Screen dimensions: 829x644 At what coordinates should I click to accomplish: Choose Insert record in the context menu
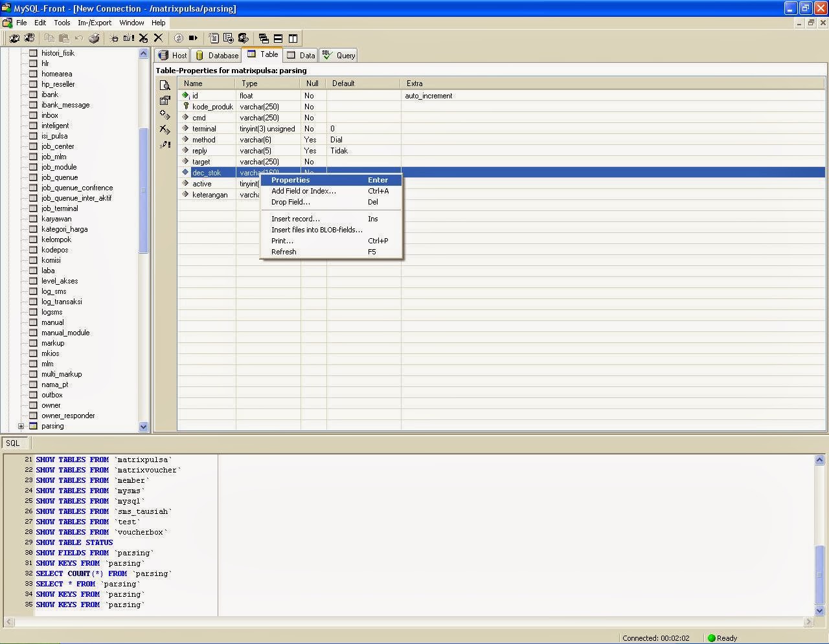coord(331,219)
